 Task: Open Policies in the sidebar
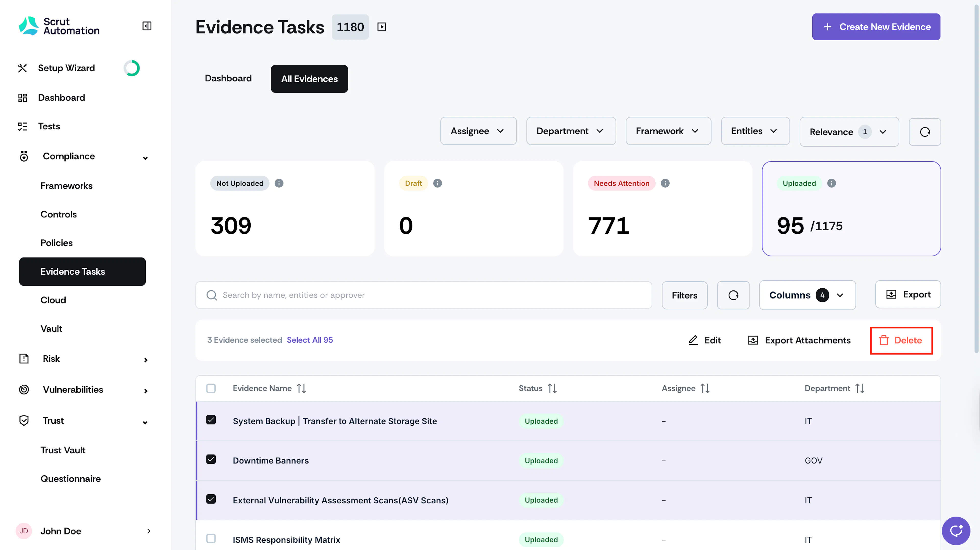pyautogui.click(x=56, y=243)
